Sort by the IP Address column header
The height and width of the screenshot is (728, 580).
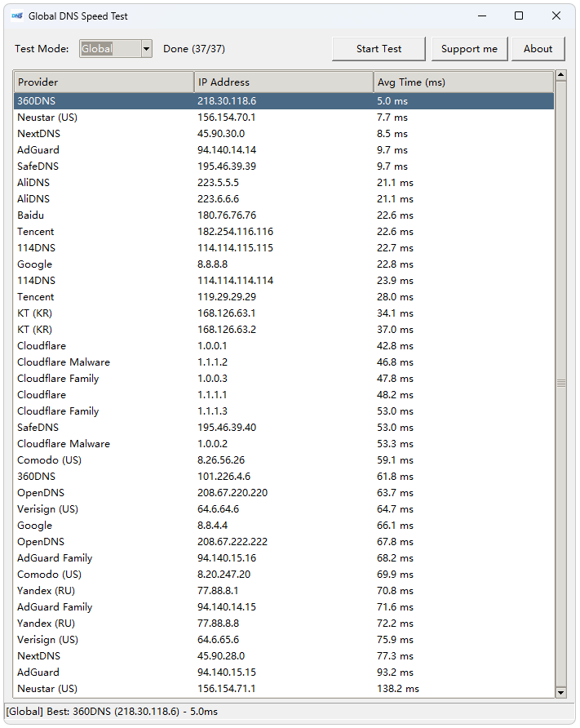pyautogui.click(x=284, y=82)
